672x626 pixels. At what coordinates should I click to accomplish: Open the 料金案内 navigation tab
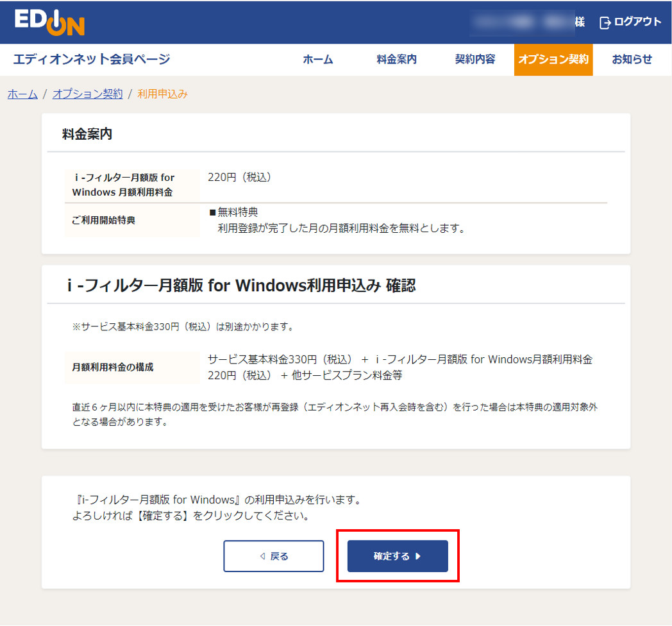coord(396,59)
